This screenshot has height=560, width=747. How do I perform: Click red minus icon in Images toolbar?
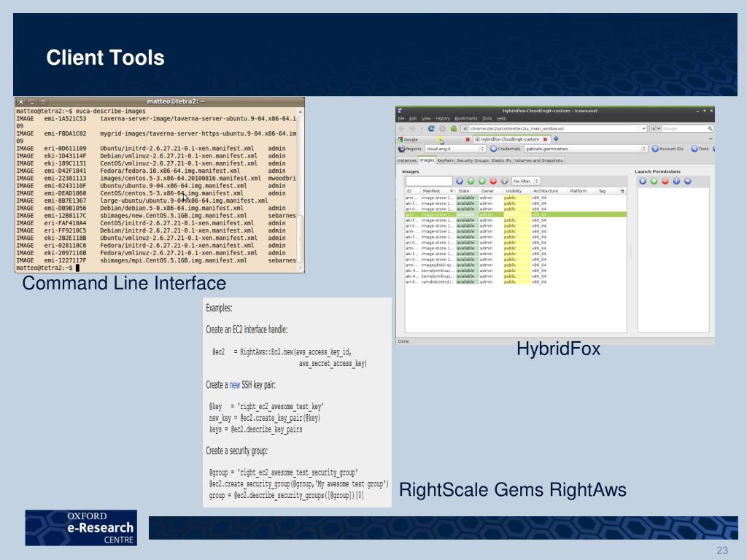(493, 182)
